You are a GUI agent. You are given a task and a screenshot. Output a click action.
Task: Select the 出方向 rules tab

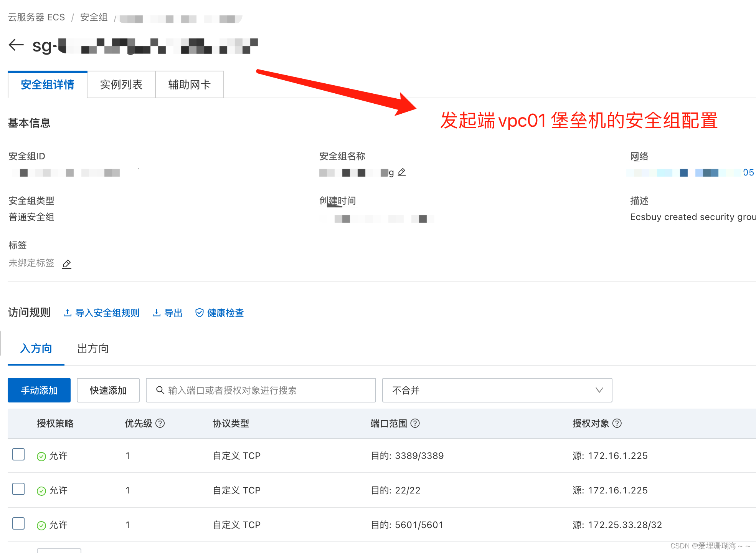(x=93, y=349)
